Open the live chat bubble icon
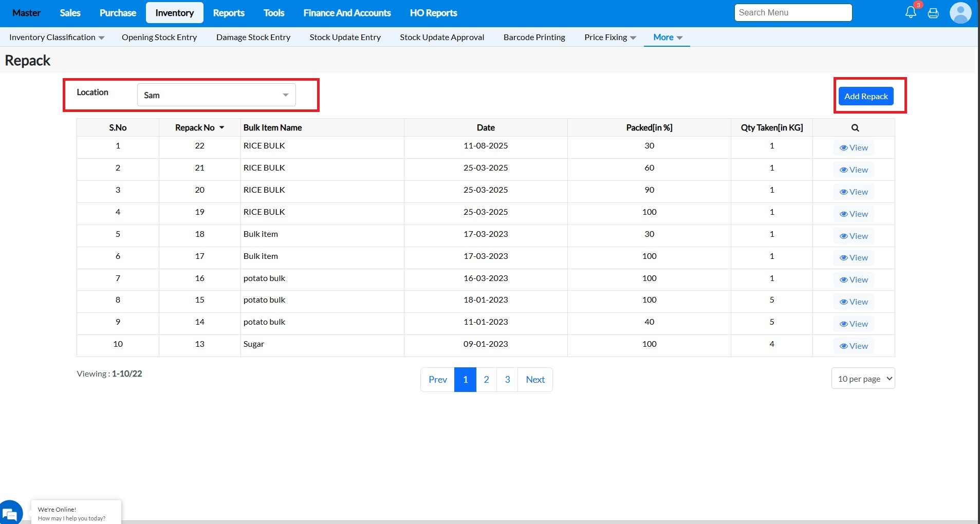 (10, 513)
